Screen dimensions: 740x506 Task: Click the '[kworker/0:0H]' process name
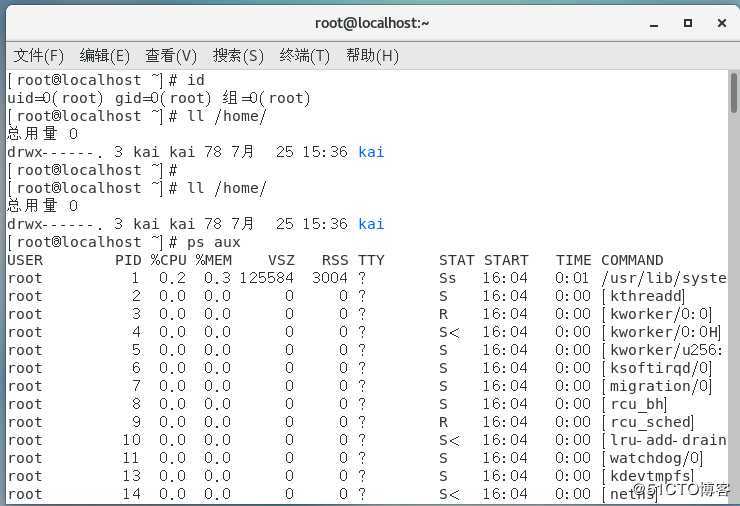pos(661,332)
